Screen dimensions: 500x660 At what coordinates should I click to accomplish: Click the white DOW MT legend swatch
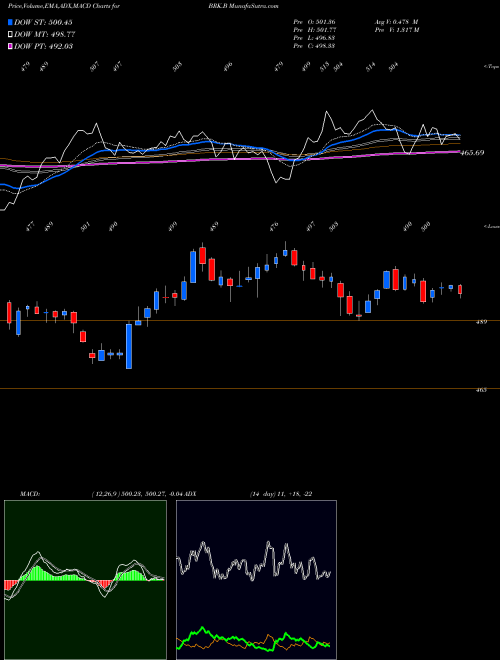[11, 35]
